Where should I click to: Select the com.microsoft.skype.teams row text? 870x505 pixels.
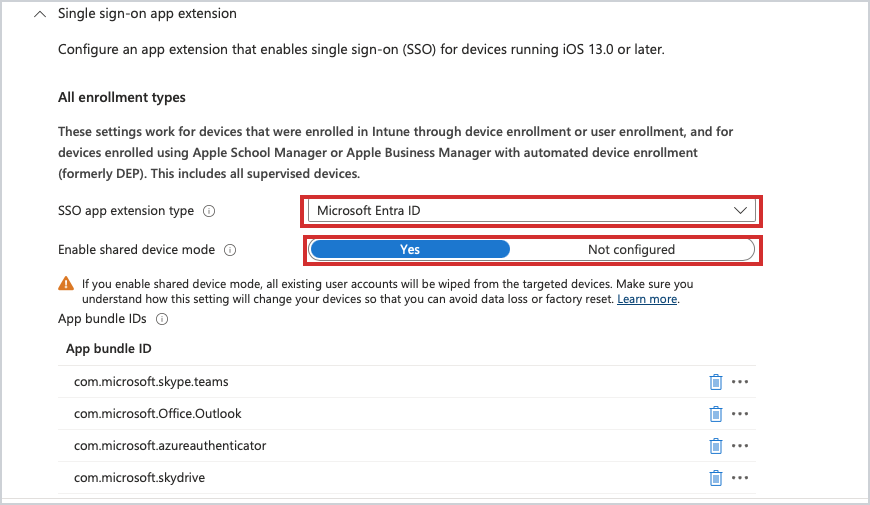pyautogui.click(x=151, y=382)
